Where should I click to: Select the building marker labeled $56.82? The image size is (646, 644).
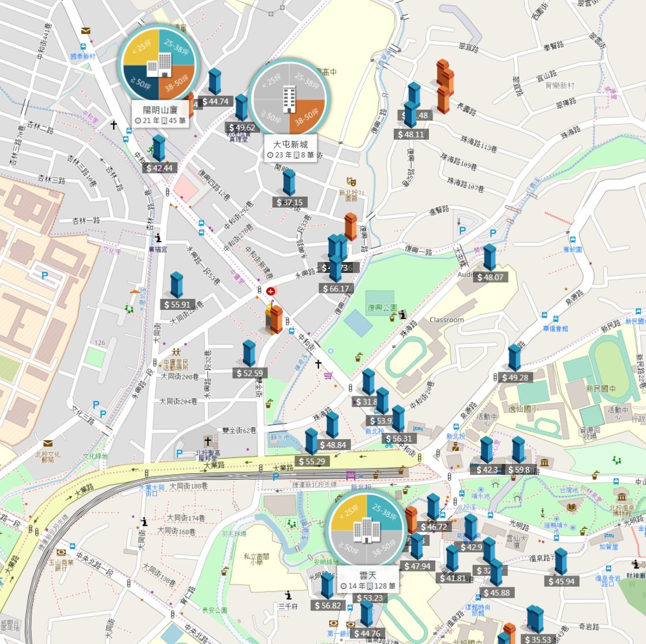tap(327, 585)
